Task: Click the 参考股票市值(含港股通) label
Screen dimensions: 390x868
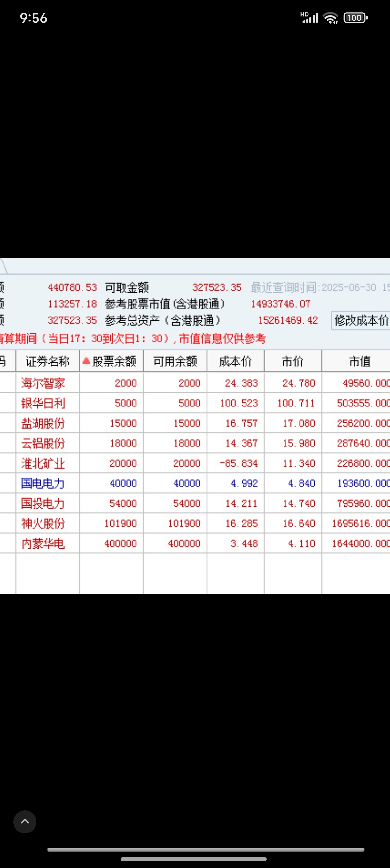Action: (x=165, y=304)
